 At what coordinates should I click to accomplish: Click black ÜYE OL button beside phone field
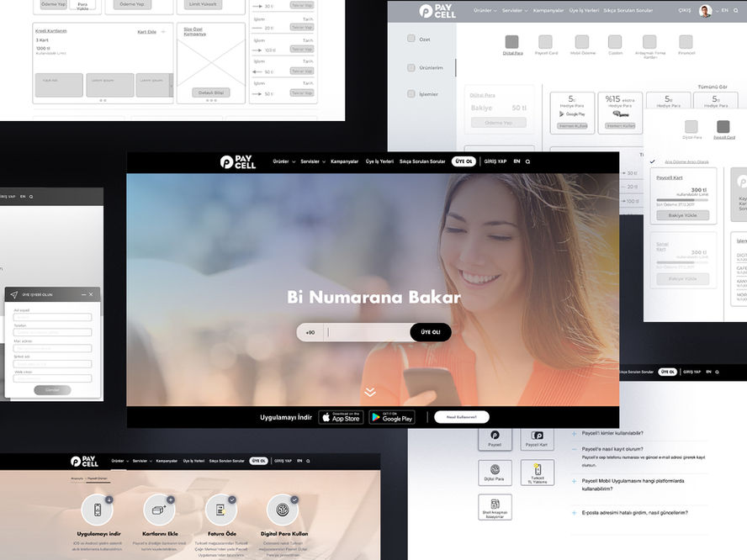click(430, 332)
